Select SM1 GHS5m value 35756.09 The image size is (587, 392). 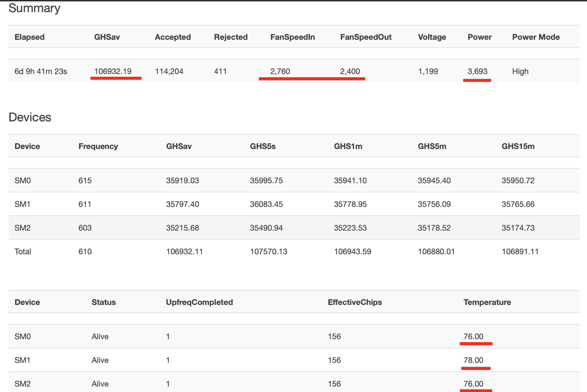(x=434, y=204)
